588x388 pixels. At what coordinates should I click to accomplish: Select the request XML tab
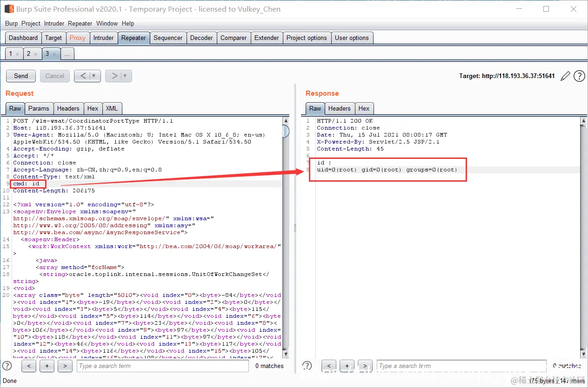pos(112,108)
